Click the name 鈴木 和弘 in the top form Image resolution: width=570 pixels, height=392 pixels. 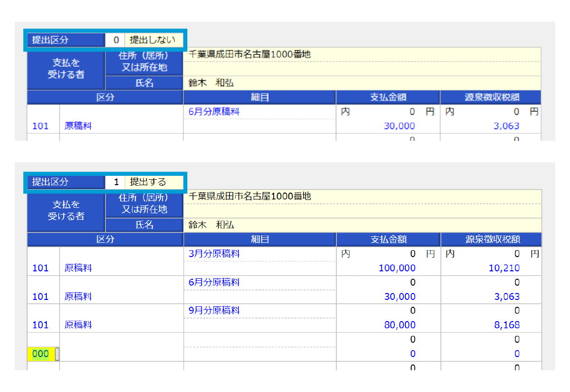[x=211, y=83]
